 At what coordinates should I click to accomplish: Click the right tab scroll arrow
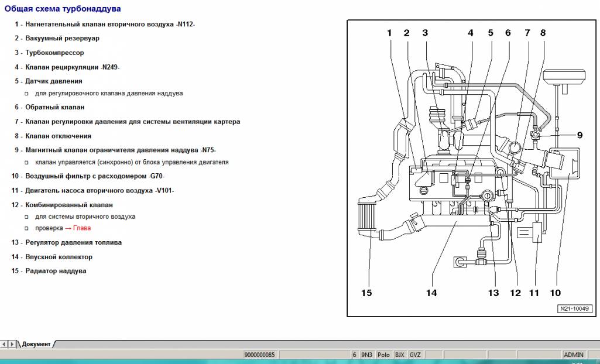click(x=12, y=344)
